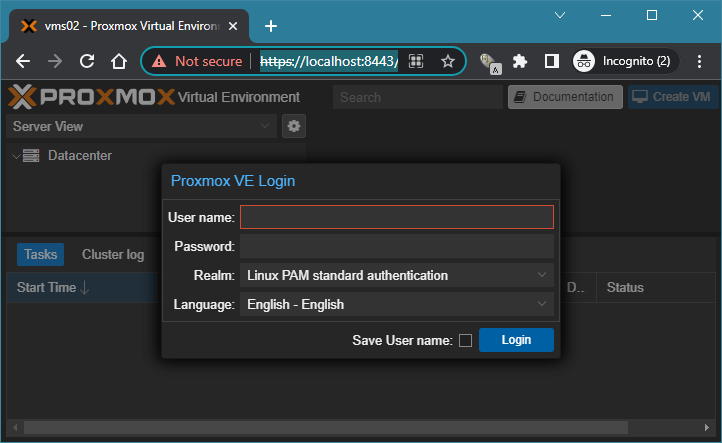Open the Server View dropdown
722x443 pixels.
141,126
